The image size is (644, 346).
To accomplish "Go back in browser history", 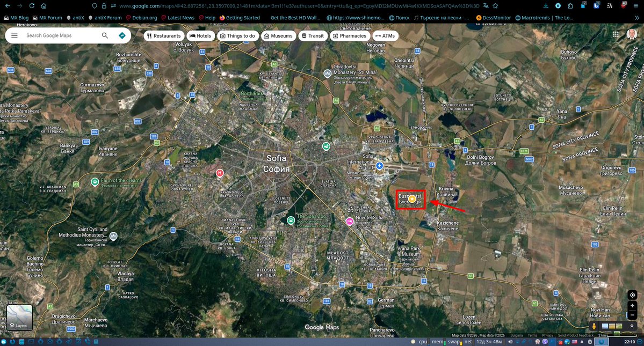I will (8, 6).
